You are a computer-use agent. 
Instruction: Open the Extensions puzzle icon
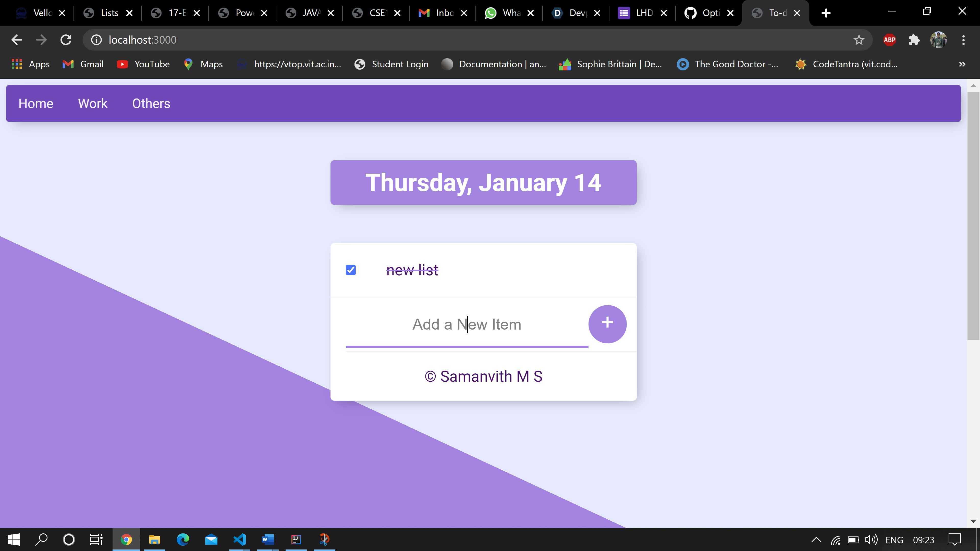pos(914,40)
